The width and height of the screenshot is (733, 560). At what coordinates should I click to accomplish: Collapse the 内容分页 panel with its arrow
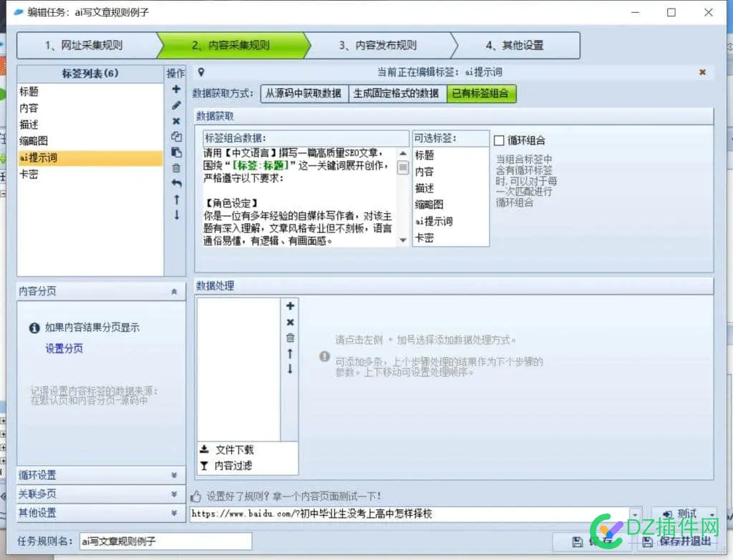[x=174, y=291]
